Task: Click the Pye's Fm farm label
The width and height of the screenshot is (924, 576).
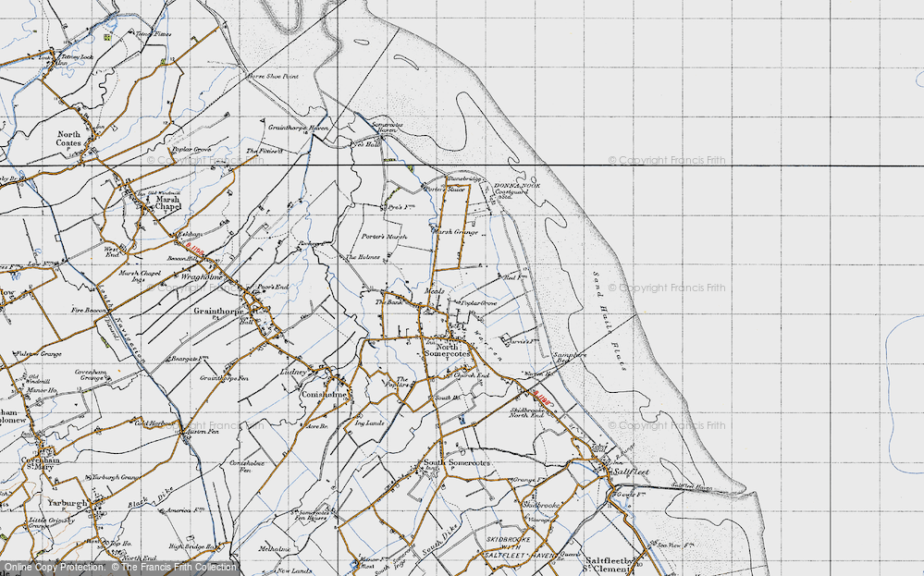Action: (x=400, y=208)
